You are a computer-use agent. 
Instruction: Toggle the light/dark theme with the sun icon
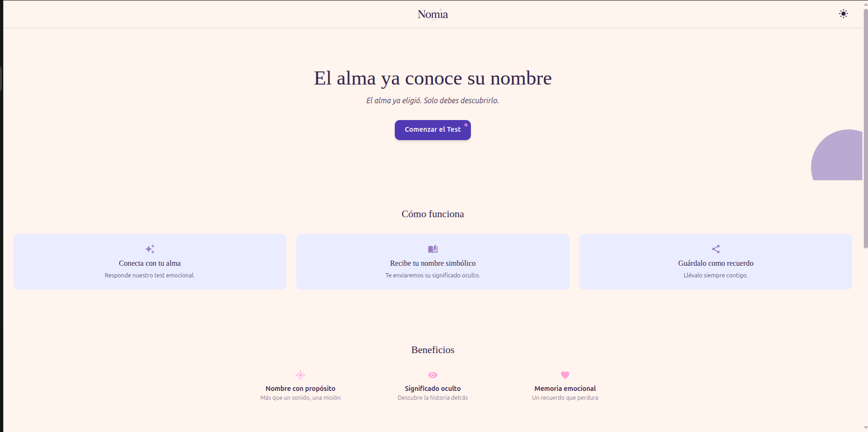(x=844, y=14)
